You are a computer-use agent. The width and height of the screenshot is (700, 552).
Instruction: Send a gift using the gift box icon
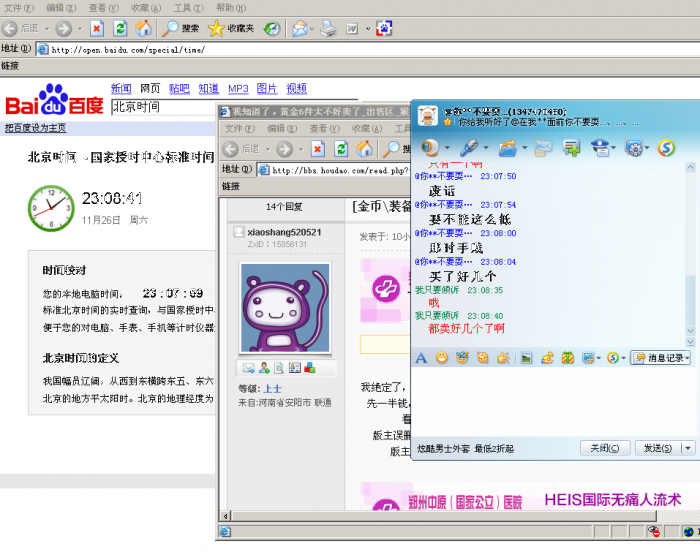567,358
